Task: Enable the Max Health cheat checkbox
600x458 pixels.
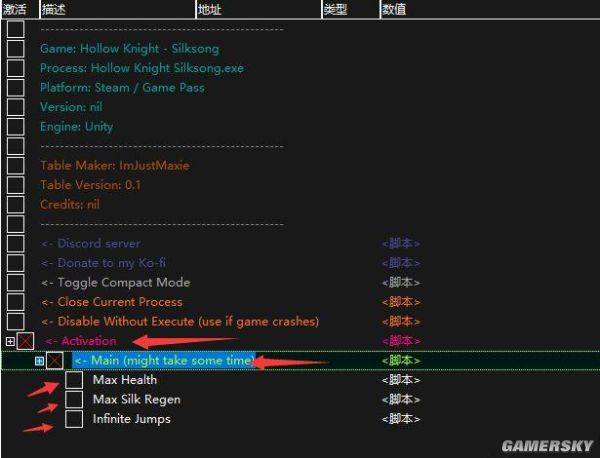Action: [x=74, y=380]
